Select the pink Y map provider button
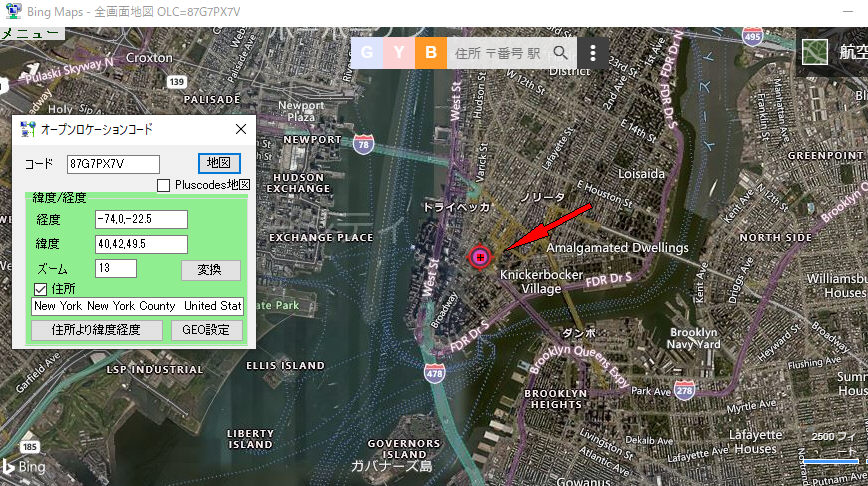Screen dimensions: 868x486 point(399,53)
